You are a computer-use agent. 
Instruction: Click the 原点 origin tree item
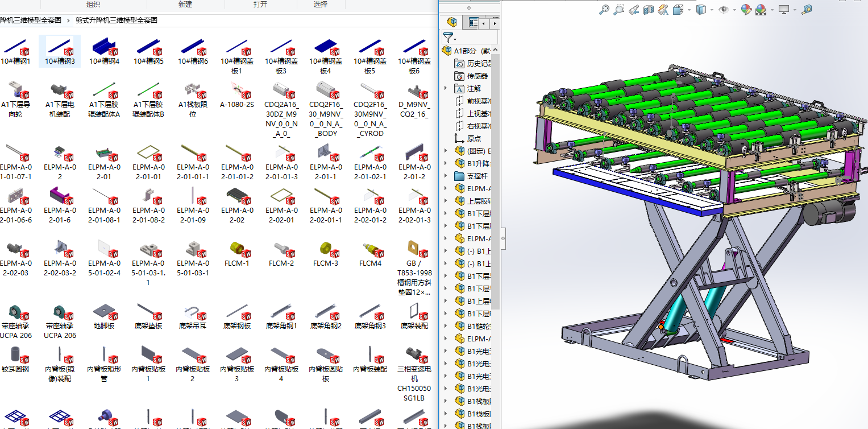tap(474, 138)
